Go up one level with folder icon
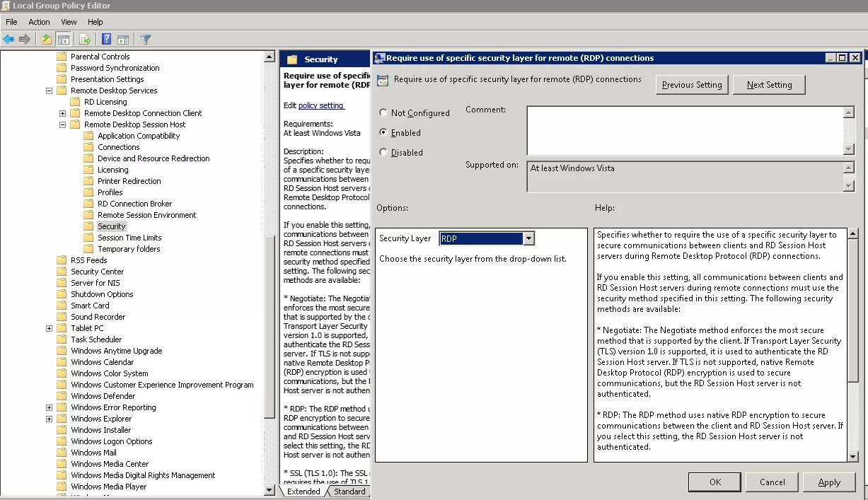The image size is (868, 500). coord(47,40)
